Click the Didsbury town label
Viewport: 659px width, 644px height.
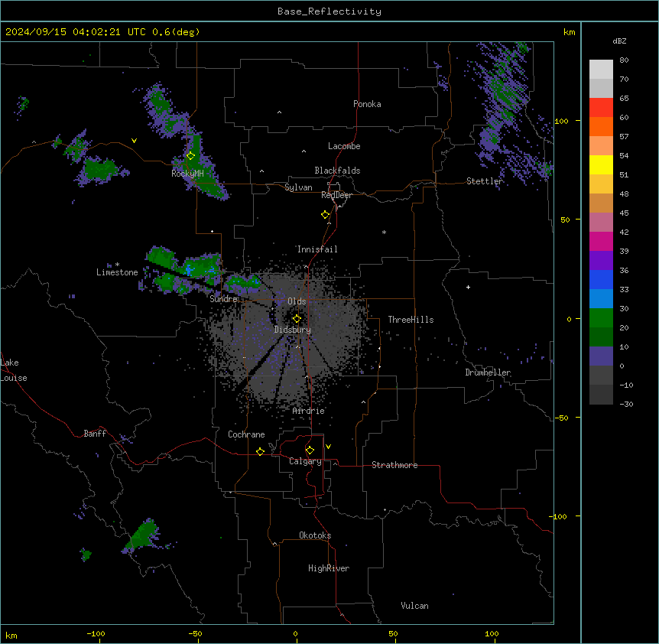click(x=293, y=330)
